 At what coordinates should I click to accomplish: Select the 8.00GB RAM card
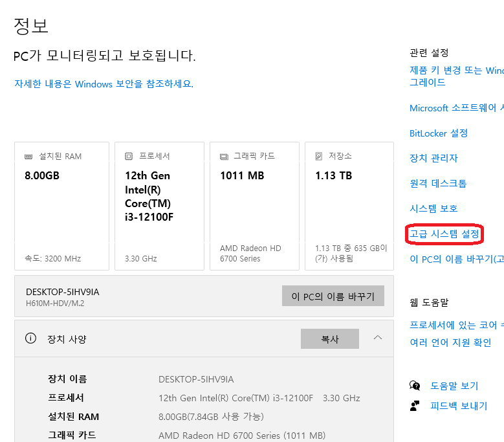61,206
